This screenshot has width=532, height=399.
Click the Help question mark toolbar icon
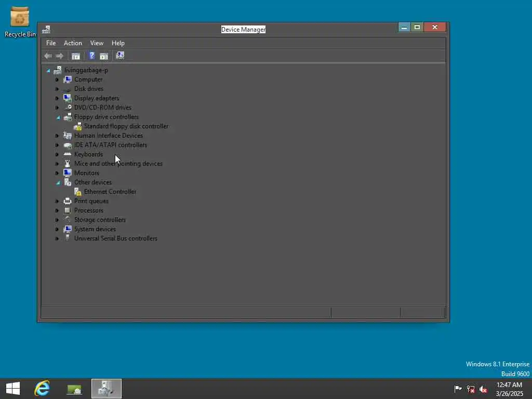click(x=91, y=56)
